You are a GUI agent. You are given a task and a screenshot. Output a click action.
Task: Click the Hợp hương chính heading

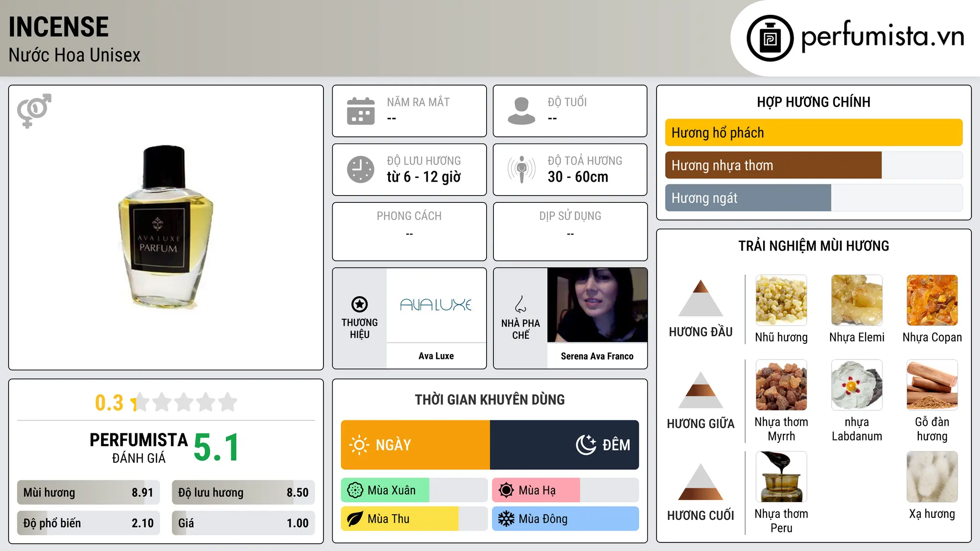pyautogui.click(x=813, y=102)
